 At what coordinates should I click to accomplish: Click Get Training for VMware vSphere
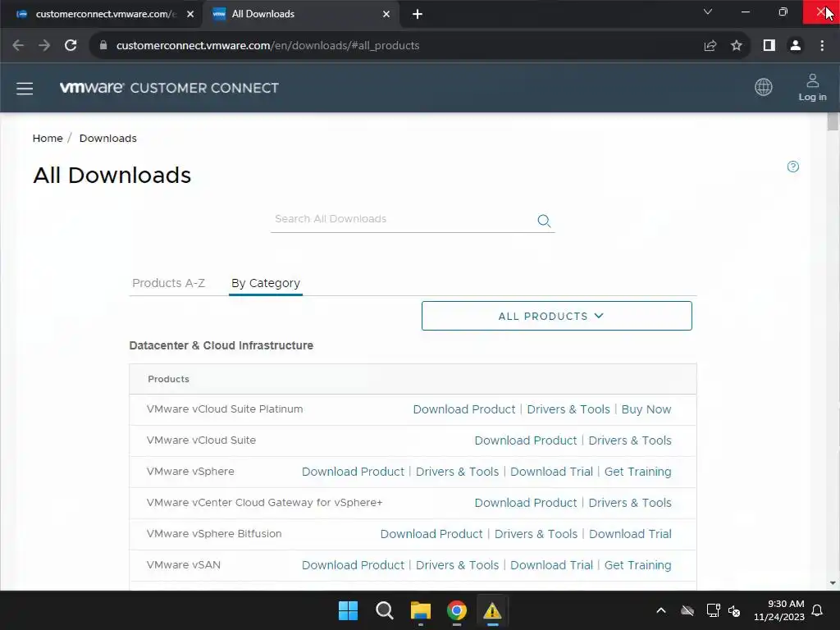pos(637,472)
